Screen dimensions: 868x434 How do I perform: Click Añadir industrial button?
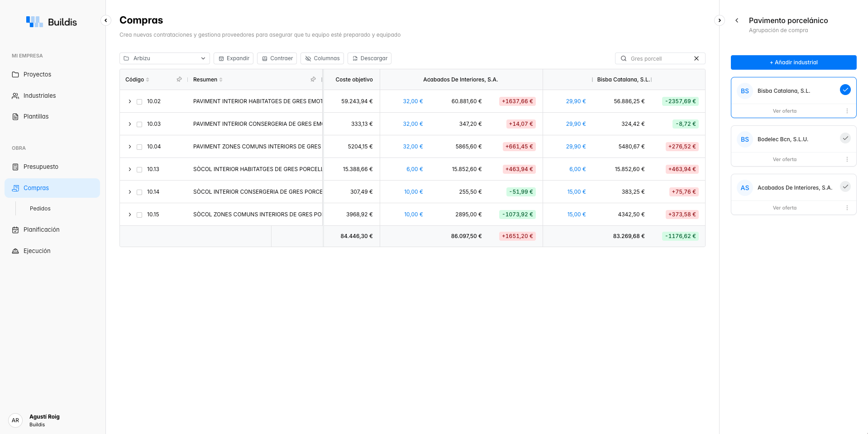pos(794,62)
